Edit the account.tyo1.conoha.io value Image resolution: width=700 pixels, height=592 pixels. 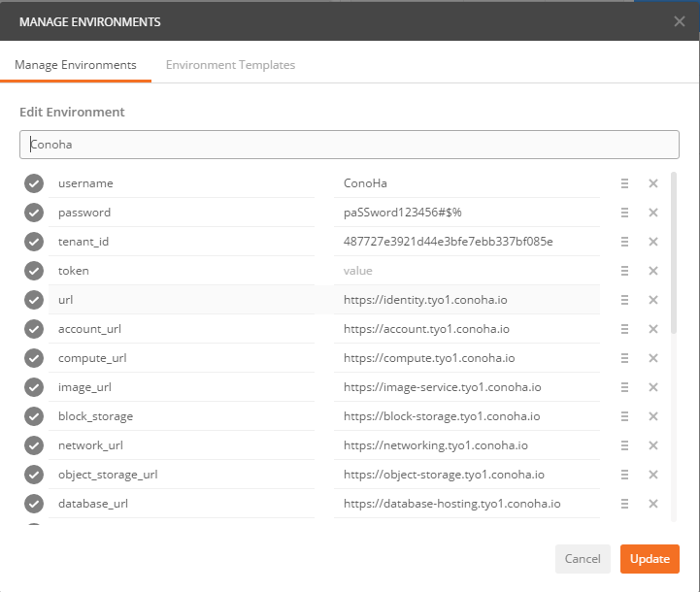coord(467,329)
